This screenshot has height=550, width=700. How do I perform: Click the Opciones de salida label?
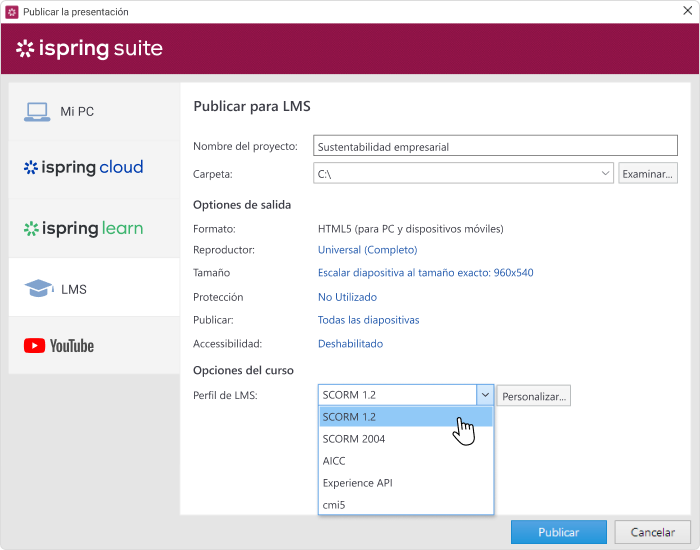tap(242, 205)
